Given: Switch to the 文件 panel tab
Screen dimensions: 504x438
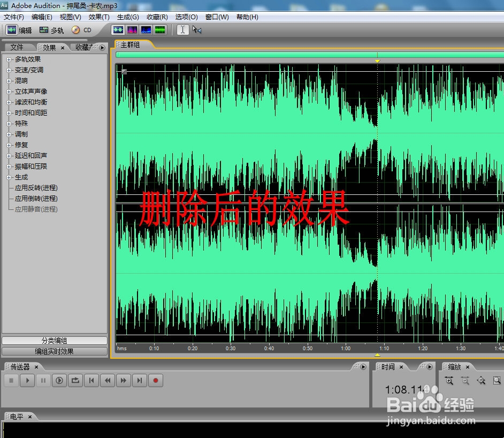Looking at the screenshot, I should pos(17,48).
